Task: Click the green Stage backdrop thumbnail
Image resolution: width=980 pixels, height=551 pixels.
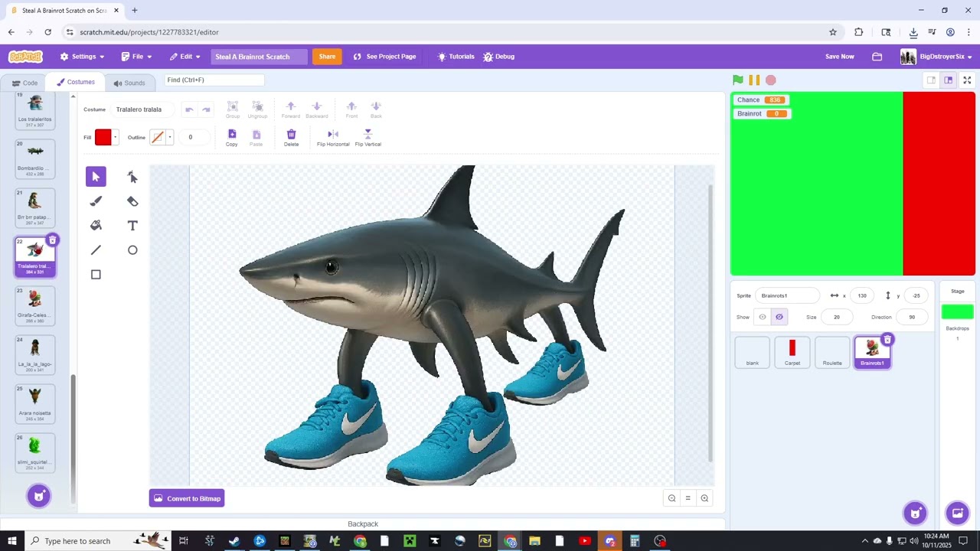Action: point(957,311)
